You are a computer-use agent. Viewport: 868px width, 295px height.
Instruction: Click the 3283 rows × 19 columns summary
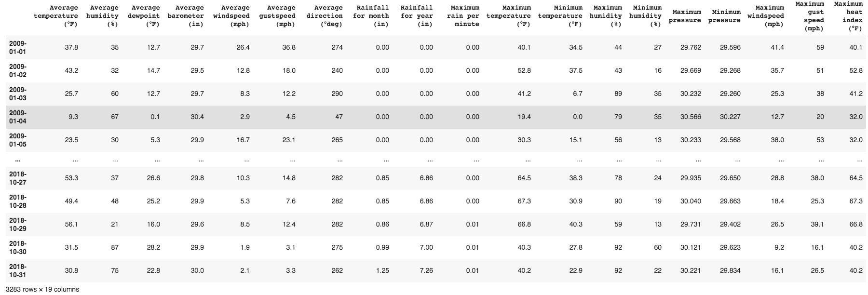point(40,289)
